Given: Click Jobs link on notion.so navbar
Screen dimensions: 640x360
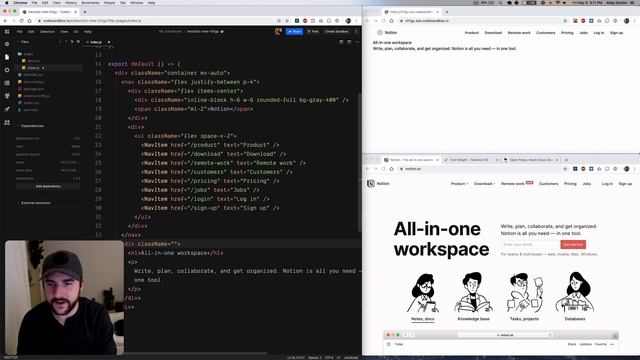Looking at the screenshot, I should pos(586,184).
